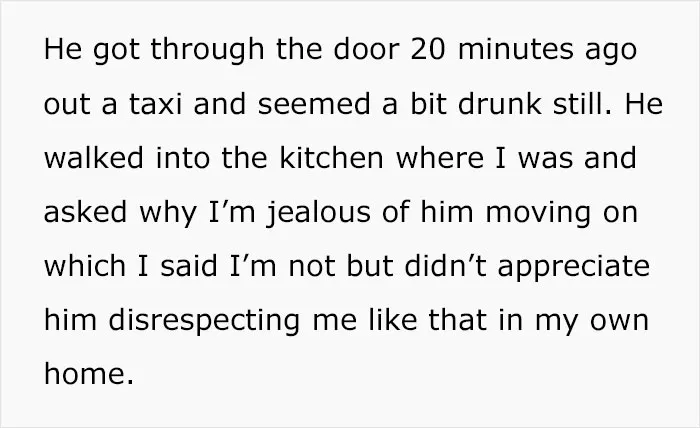Click the word "asked"
Image resolution: width=700 pixels, height=428 pixels.
point(85,212)
